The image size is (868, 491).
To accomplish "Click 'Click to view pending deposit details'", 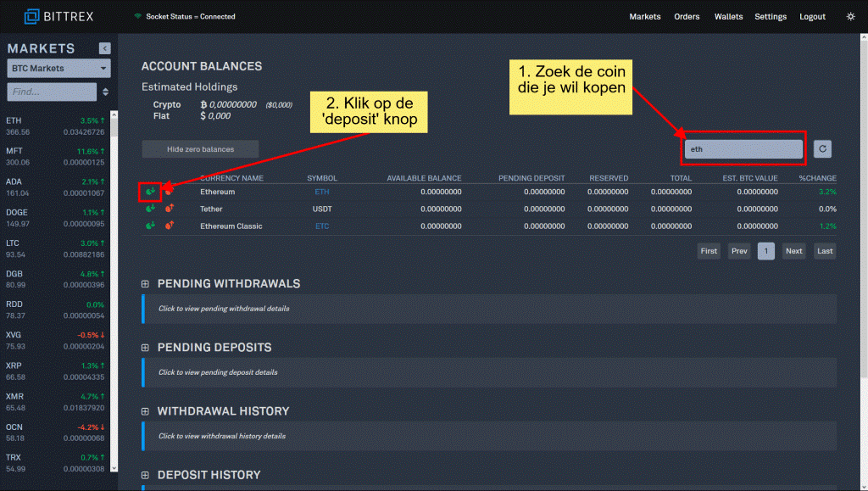I will pyautogui.click(x=218, y=372).
